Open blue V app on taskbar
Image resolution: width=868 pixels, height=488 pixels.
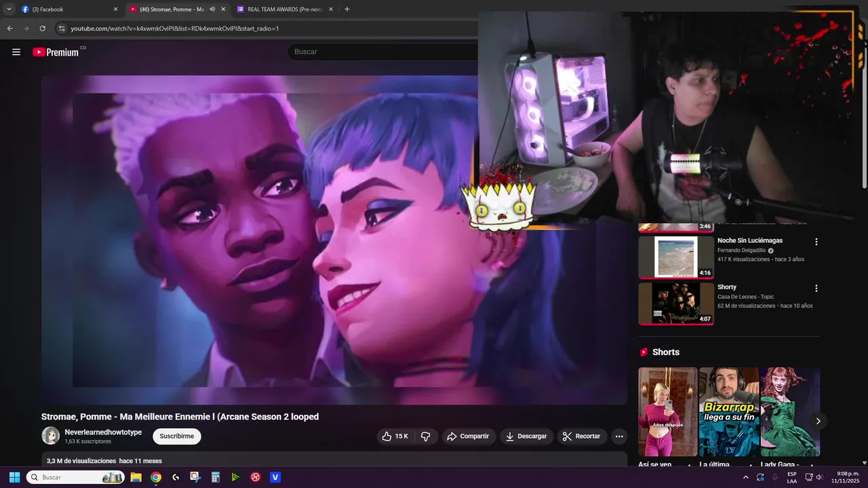click(x=275, y=477)
